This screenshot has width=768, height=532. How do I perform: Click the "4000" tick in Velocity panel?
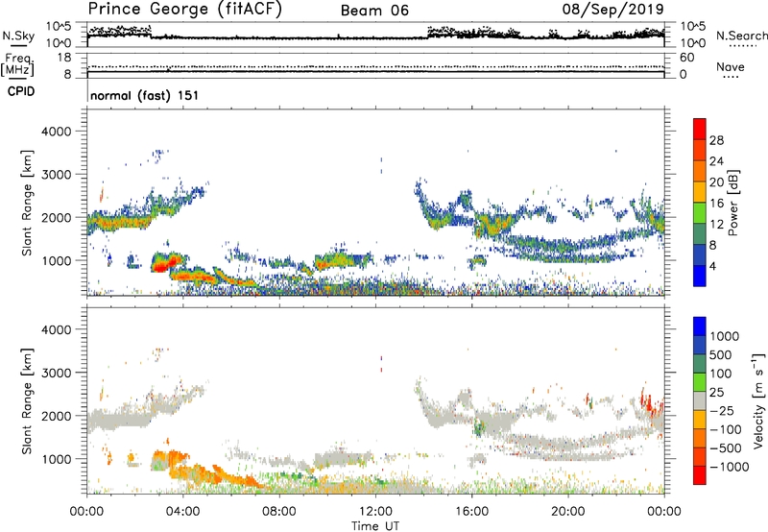point(57,329)
